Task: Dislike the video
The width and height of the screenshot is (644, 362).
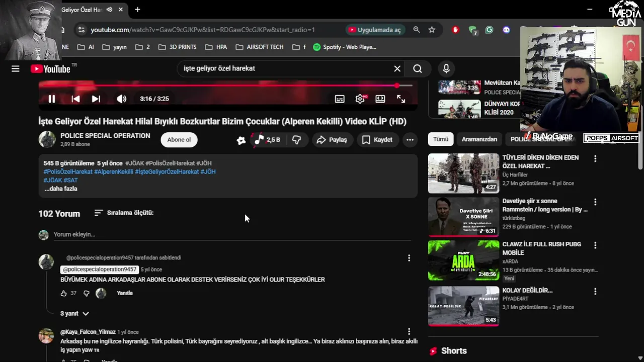Action: 296,140
